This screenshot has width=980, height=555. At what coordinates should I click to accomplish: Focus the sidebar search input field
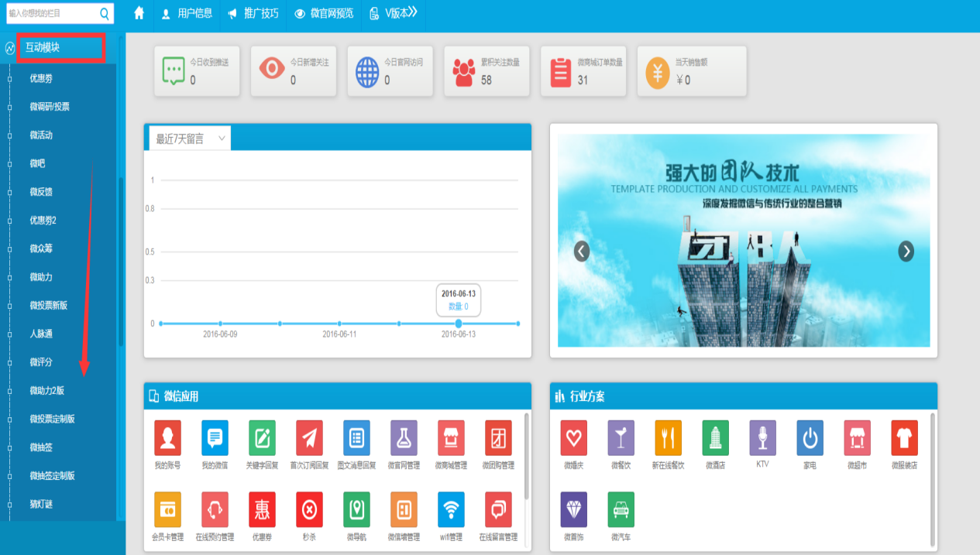[x=50, y=13]
